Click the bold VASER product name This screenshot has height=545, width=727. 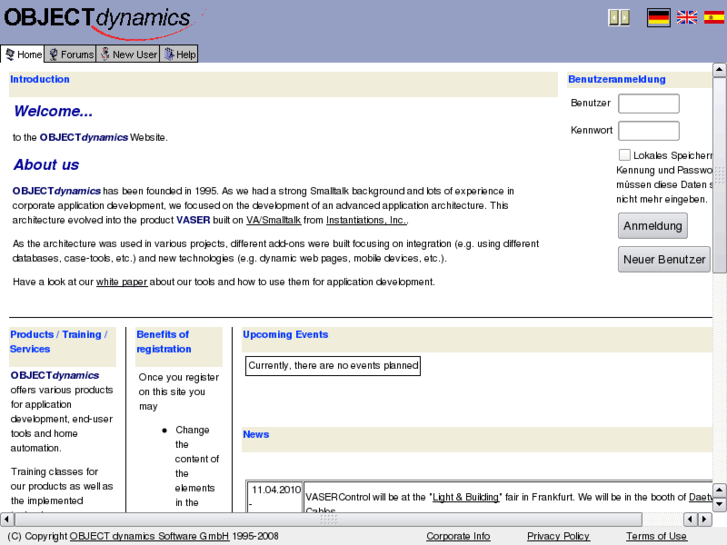[193, 220]
